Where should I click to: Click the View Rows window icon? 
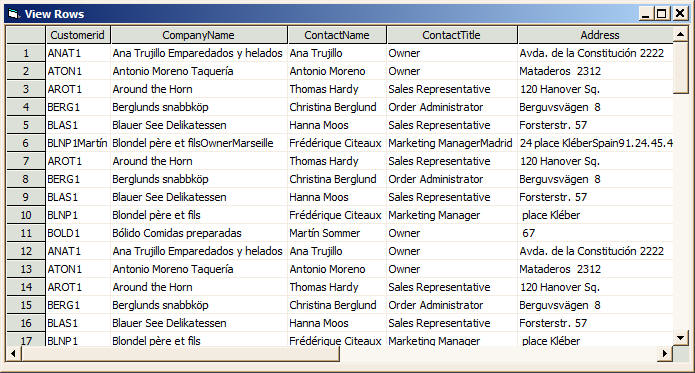(x=14, y=14)
